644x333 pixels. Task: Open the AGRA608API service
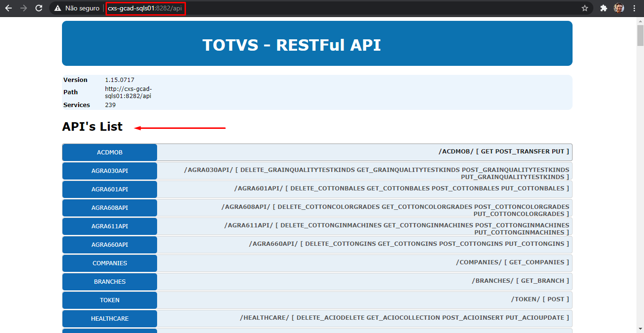click(x=110, y=208)
